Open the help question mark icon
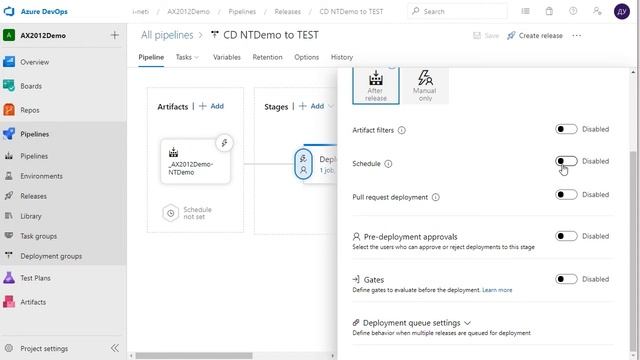The width and height of the screenshot is (640, 360). (x=573, y=11)
